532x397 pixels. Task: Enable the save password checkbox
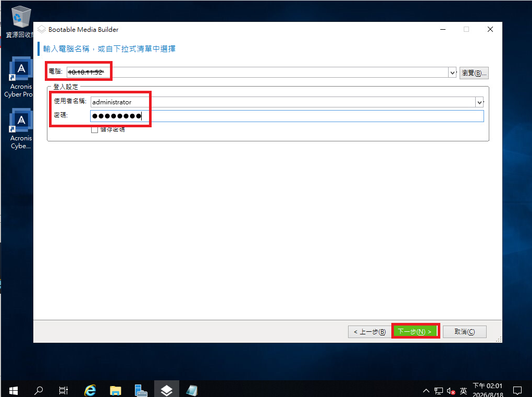(95, 129)
